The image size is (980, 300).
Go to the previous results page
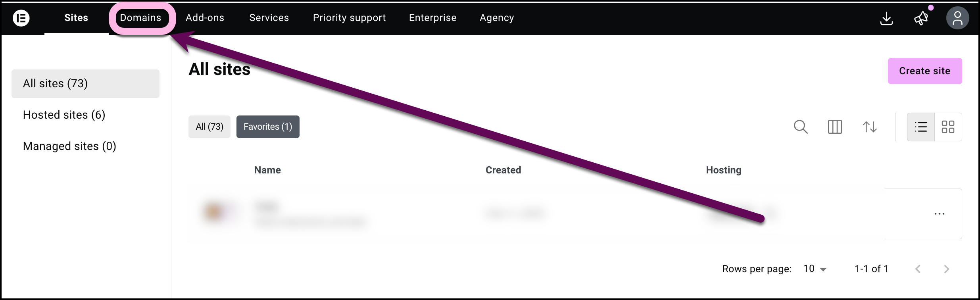coord(918,269)
